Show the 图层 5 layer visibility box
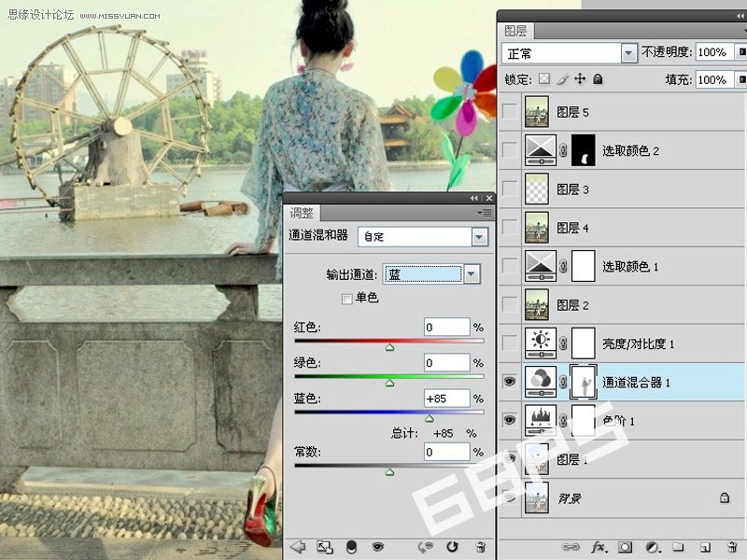 510,111
